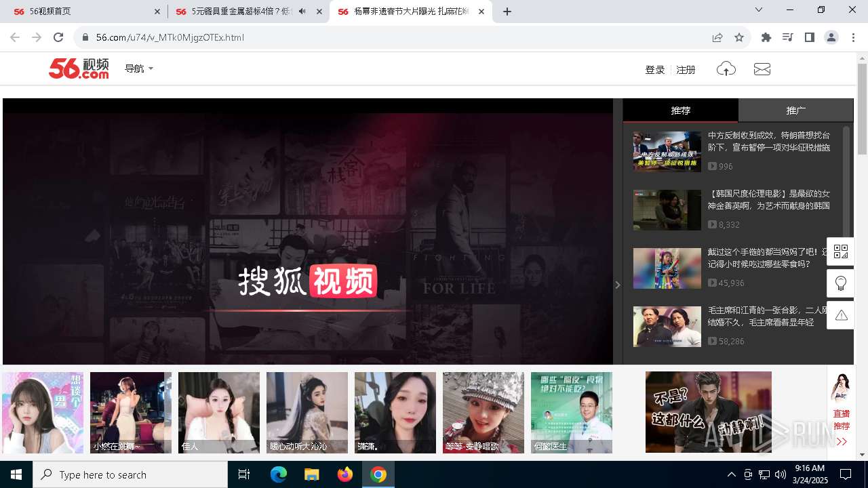Open video 中方反制收到成效 title
Screen dimensions: 868x488
pyautogui.click(x=769, y=141)
